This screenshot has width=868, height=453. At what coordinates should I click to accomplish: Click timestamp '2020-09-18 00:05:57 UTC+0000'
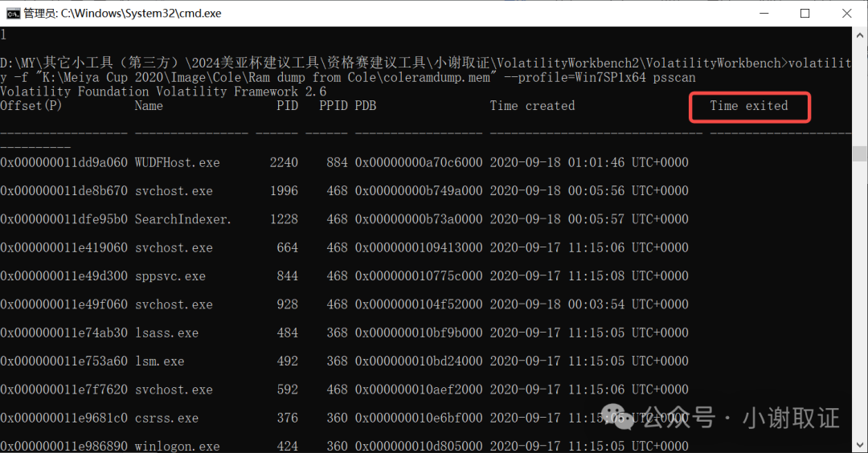[589, 219]
